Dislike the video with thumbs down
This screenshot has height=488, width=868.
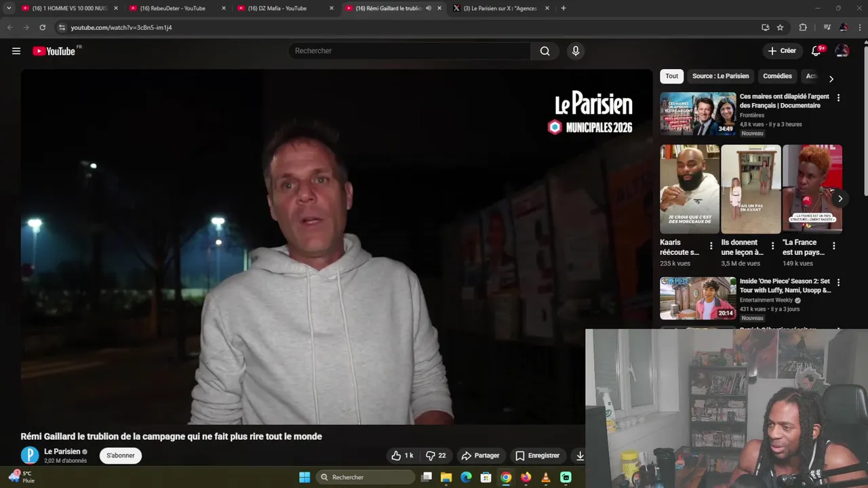[x=435, y=455]
